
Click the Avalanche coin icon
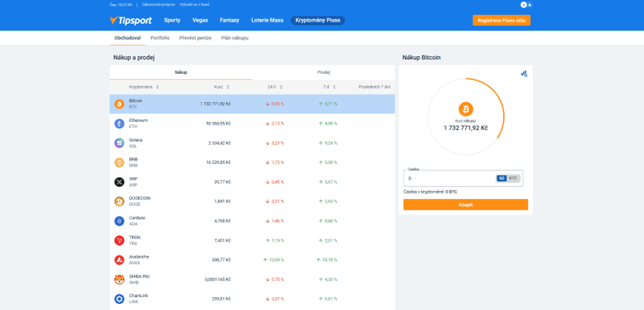(119, 260)
